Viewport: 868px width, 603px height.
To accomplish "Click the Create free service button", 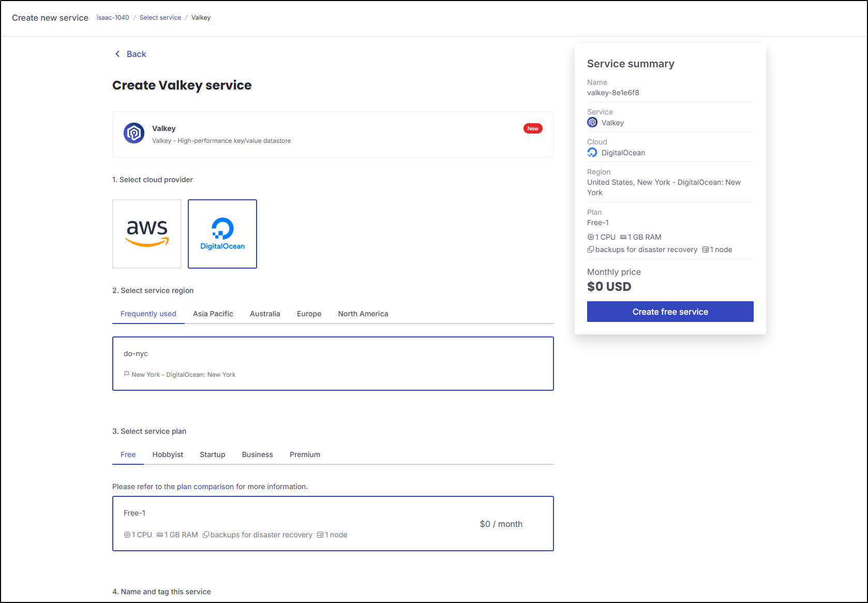I will (670, 312).
